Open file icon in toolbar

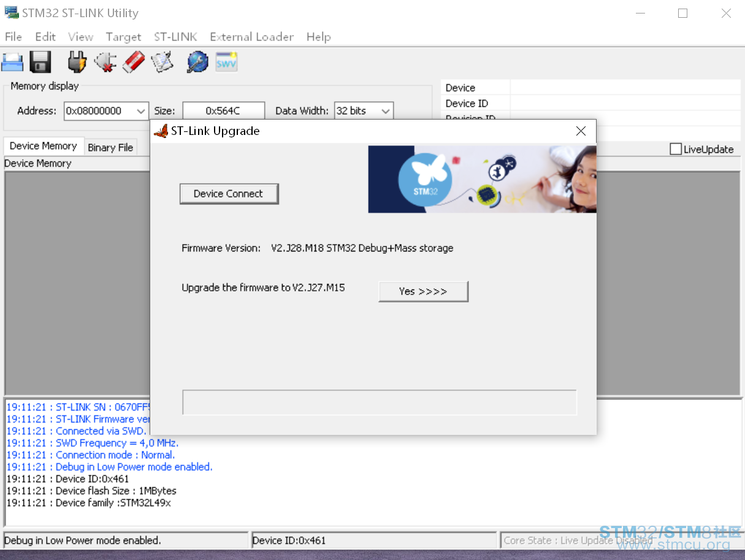click(12, 62)
